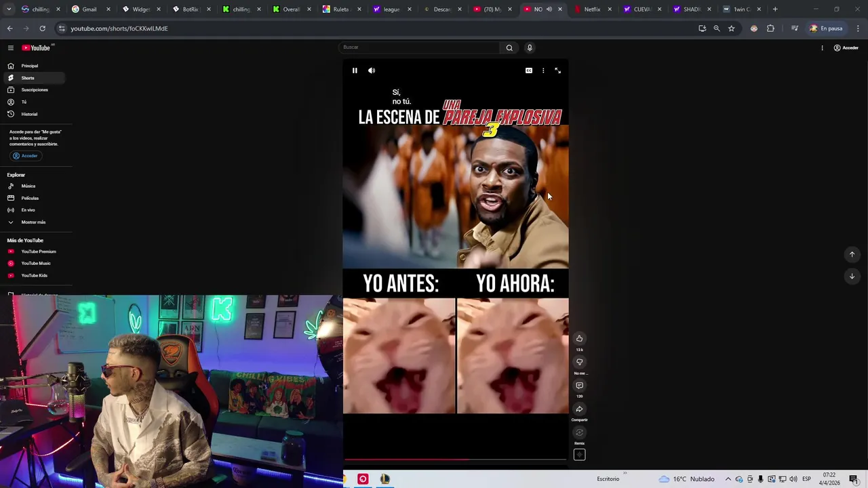Screen dimensions: 868x488
Task: Open the Short's three-dot options menu
Action: click(543, 70)
